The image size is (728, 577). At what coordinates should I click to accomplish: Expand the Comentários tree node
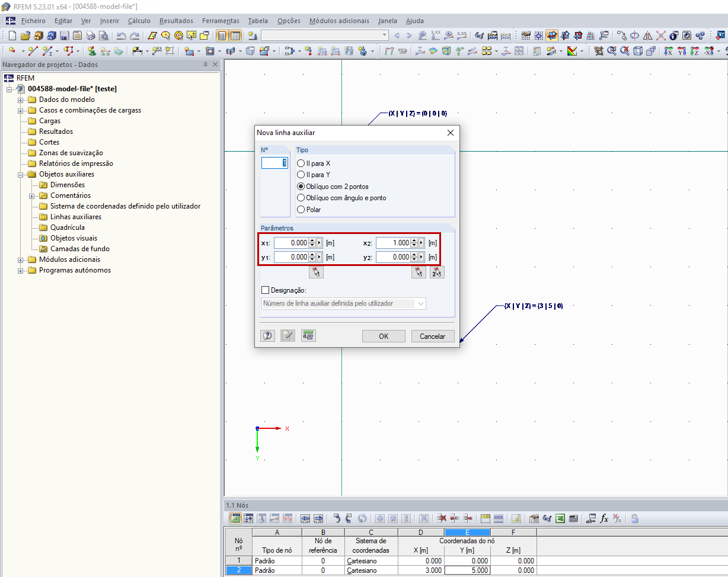(x=31, y=195)
